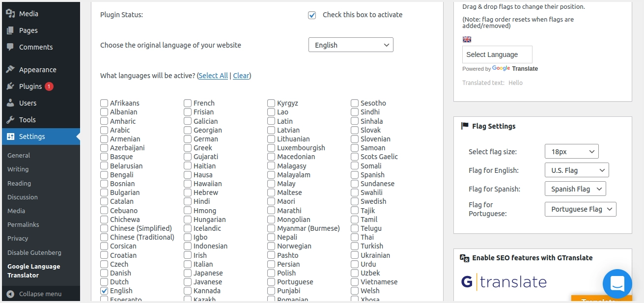Image resolution: width=644 pixels, height=303 pixels.
Task: Go to General settings submenu
Action: 19,155
